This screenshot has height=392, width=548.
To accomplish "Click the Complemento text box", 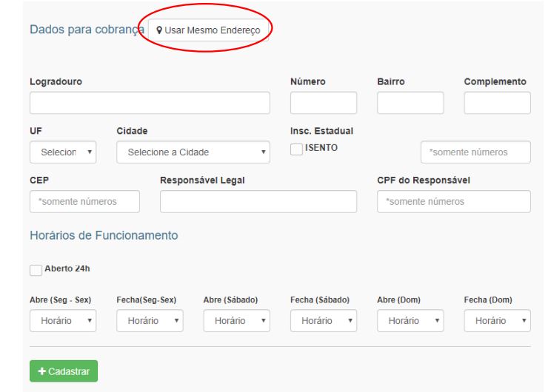I will pyautogui.click(x=498, y=103).
